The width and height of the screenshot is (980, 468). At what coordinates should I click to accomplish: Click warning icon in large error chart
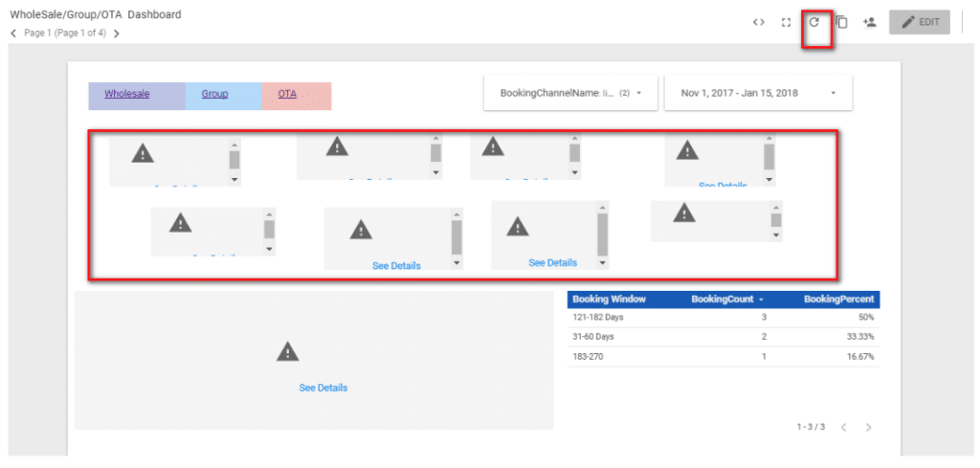click(x=287, y=351)
